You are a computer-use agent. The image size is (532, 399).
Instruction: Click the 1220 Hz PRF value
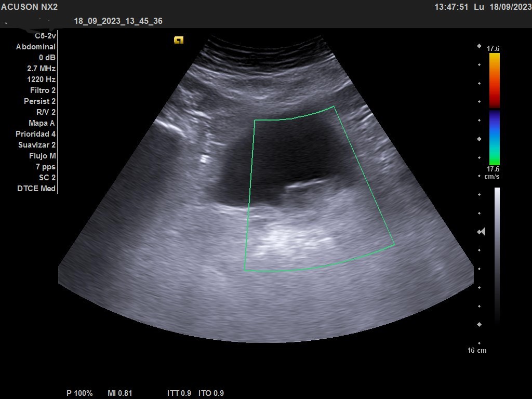[x=41, y=79]
